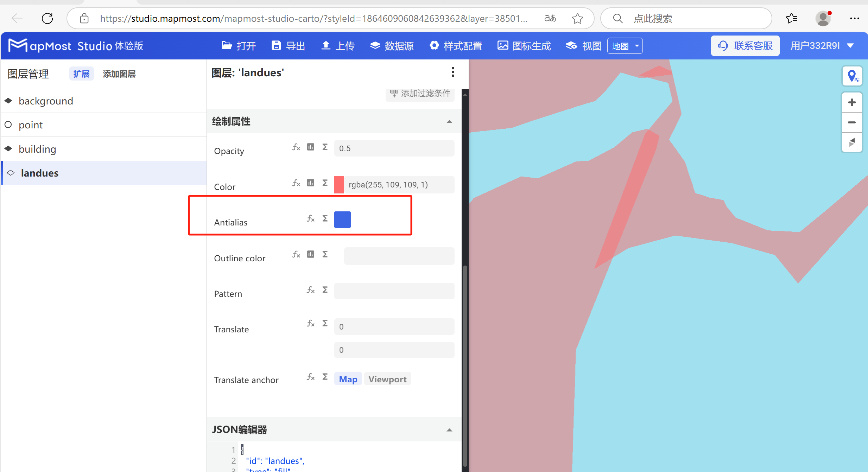Image resolution: width=868 pixels, height=472 pixels.
Task: Click the 上传 upload icon
Action: [326, 45]
